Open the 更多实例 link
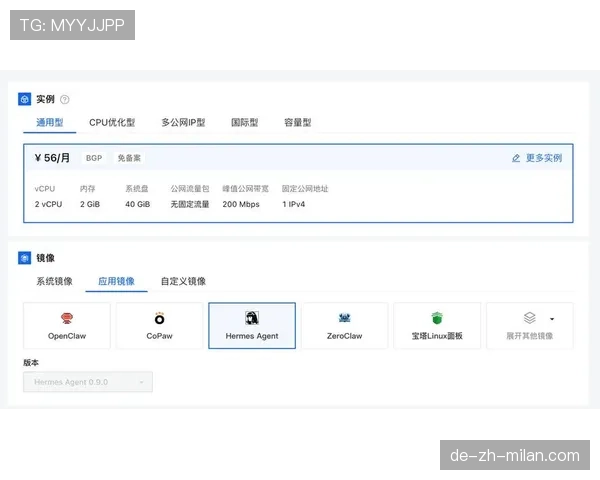Viewport: 600px width, 480px height. (544, 158)
